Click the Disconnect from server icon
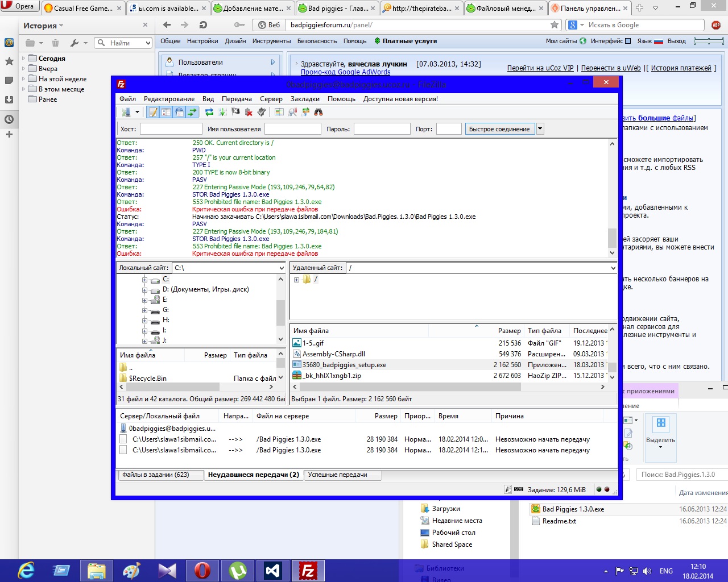The height and width of the screenshot is (582, 728). point(249,113)
